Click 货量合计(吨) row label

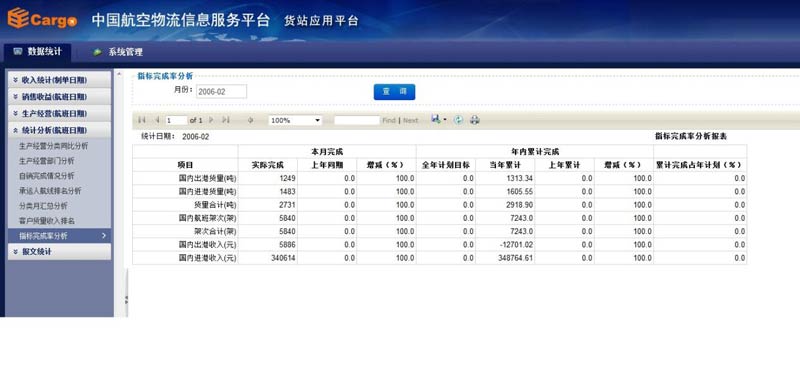point(215,205)
